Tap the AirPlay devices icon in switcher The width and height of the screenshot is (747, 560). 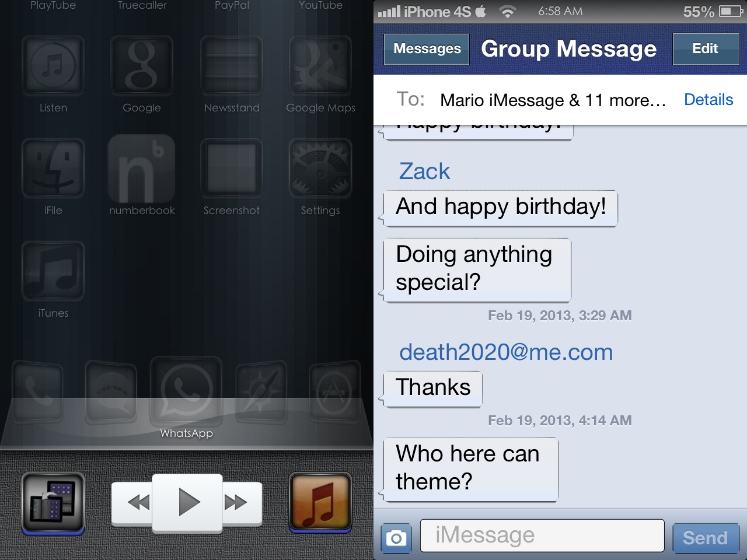tap(53, 503)
